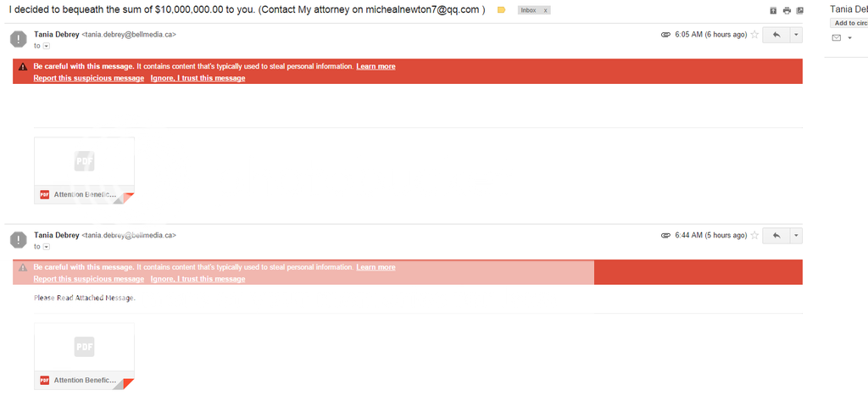Open conversation in new window icon
This screenshot has height=396, width=868.
(x=799, y=10)
